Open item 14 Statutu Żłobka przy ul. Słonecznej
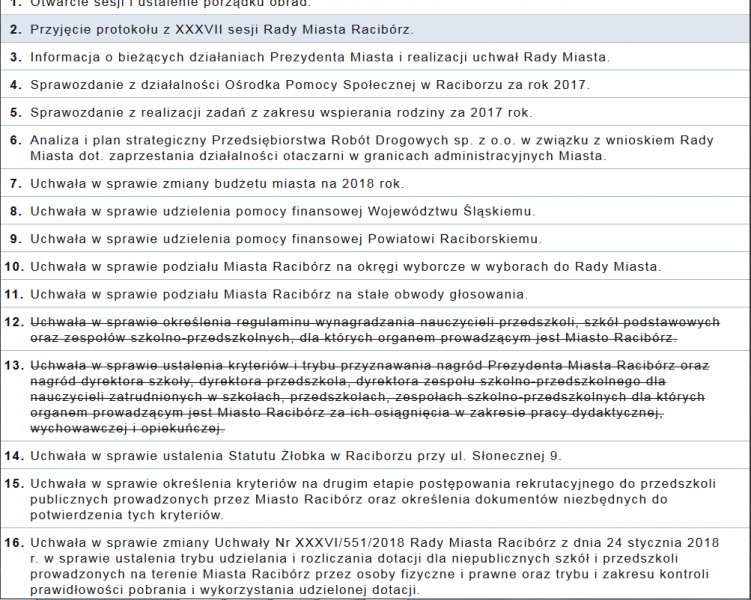Screen dimensions: 751x600 (x=376, y=455)
